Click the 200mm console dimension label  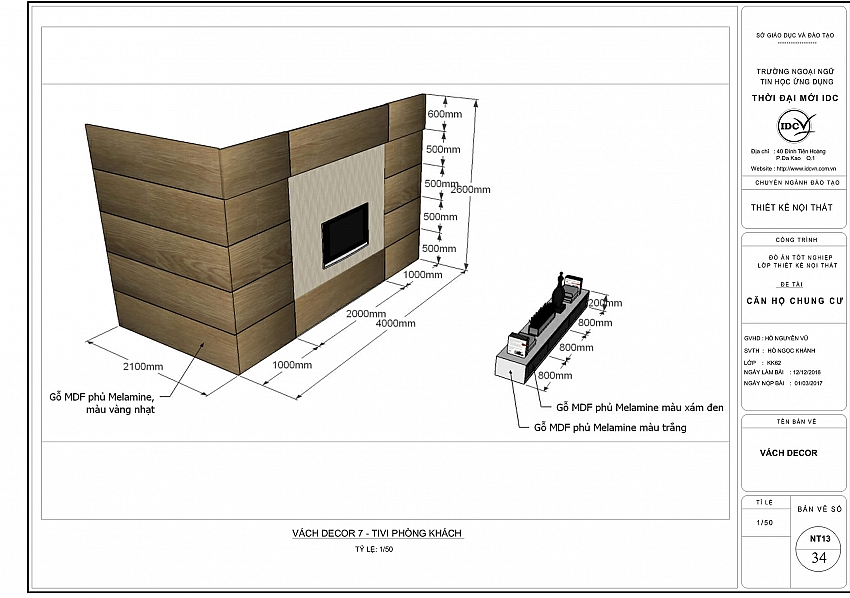(x=600, y=303)
